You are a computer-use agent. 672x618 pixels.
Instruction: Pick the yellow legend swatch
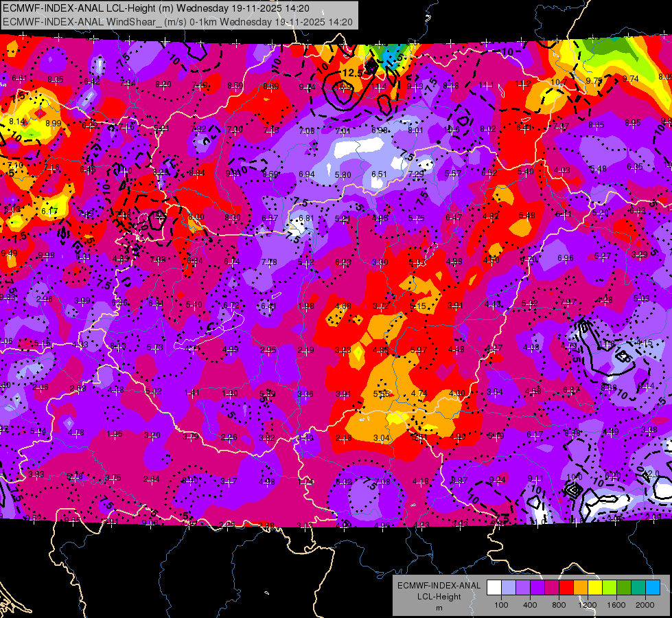pos(595,588)
